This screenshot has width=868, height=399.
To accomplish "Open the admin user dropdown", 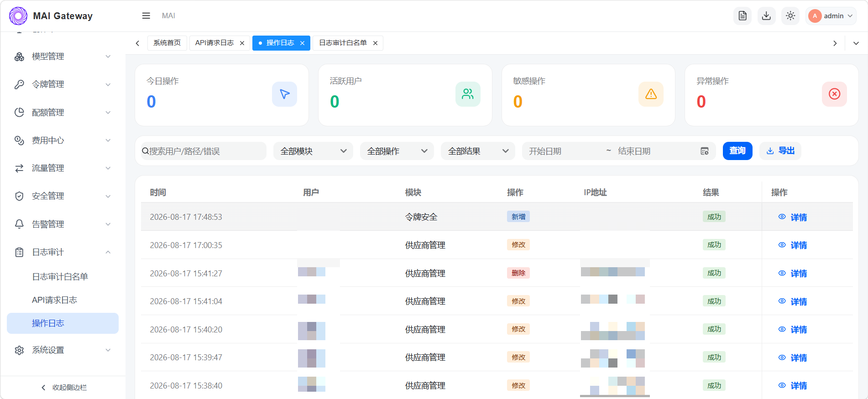I will pos(831,16).
